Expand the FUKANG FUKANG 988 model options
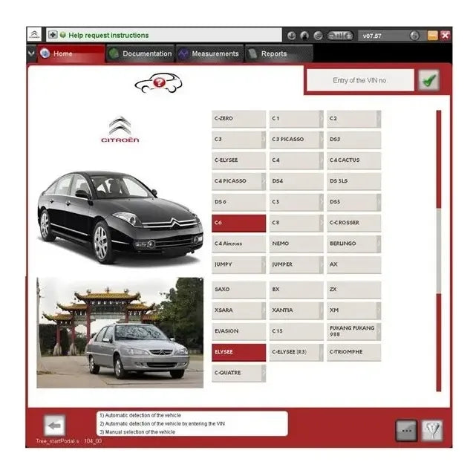 pos(379,331)
